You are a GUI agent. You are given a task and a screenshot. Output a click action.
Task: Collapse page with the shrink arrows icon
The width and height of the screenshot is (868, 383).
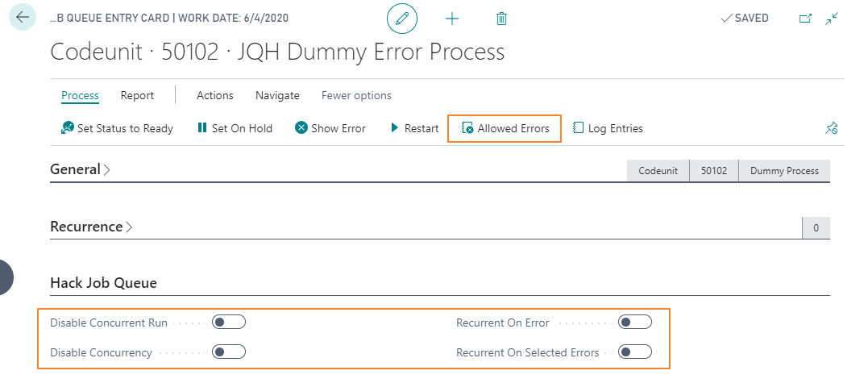coord(832,19)
